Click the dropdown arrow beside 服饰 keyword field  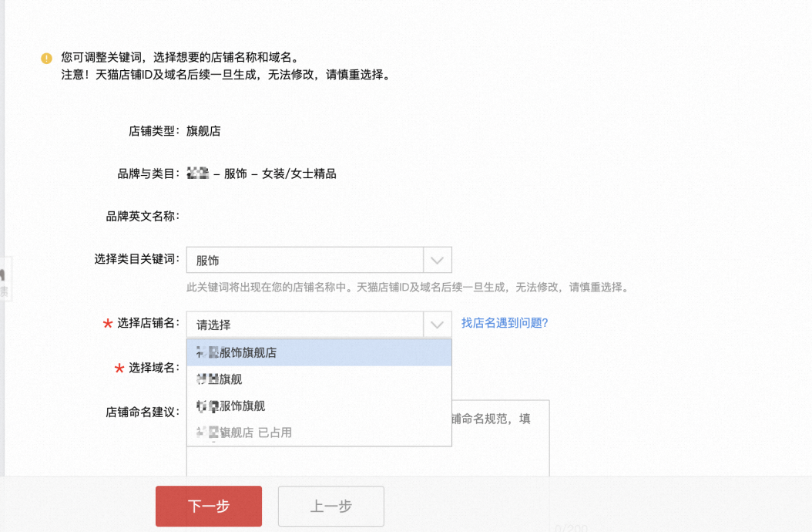[438, 260]
